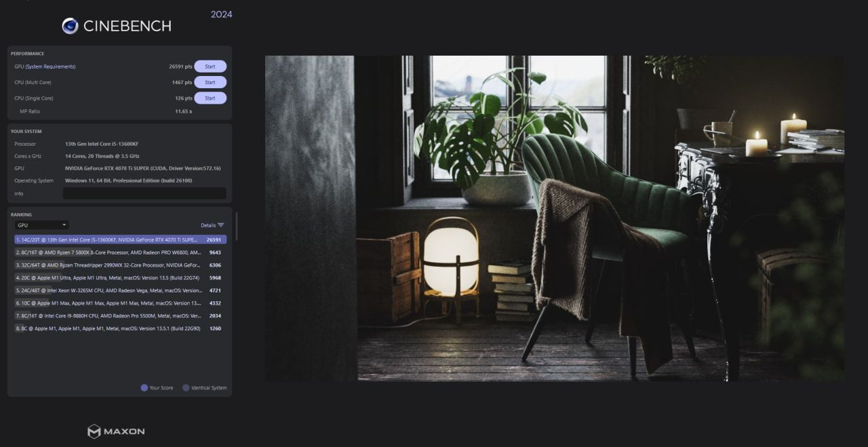Click the Cinebench logo icon
Image resolution: width=868 pixels, height=447 pixels.
tap(70, 26)
